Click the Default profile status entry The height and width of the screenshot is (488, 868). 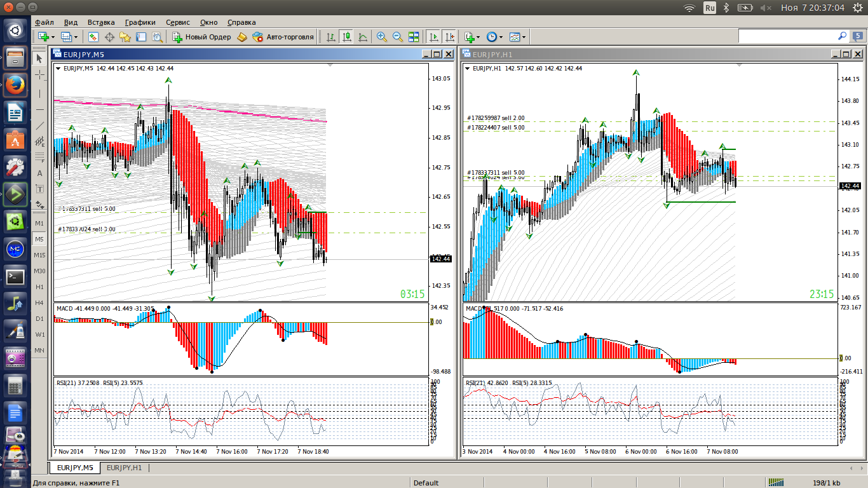click(426, 483)
